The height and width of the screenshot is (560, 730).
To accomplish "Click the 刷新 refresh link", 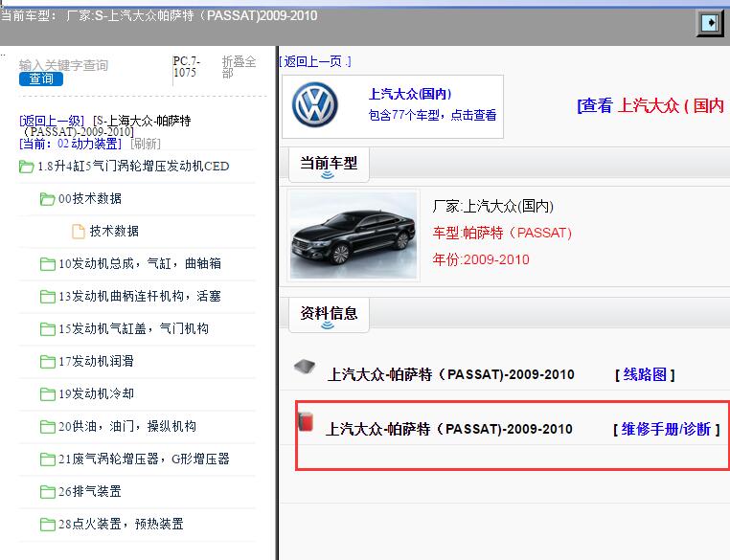I will pos(146,144).
